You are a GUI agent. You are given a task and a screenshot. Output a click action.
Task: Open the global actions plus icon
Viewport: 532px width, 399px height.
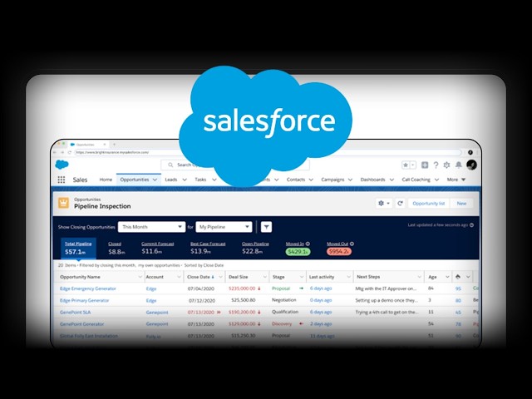point(425,165)
